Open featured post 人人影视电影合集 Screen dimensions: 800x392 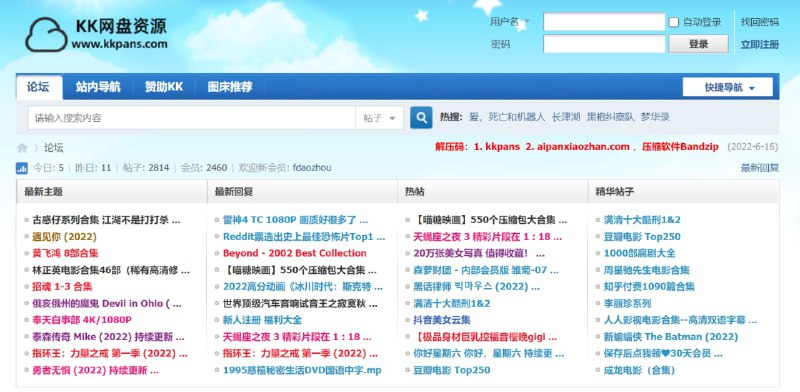[680, 320]
